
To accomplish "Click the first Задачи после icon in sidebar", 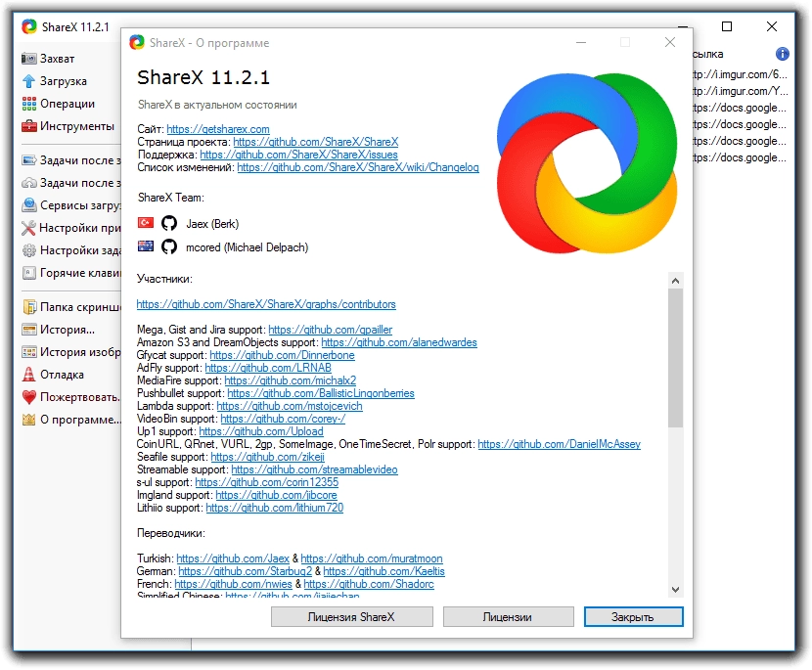I will click(29, 160).
